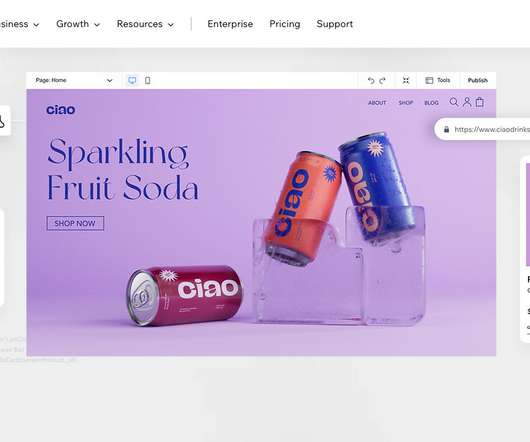Viewport: 530px width, 442px height.
Task: Open the Tools panel icon
Action: (x=429, y=80)
